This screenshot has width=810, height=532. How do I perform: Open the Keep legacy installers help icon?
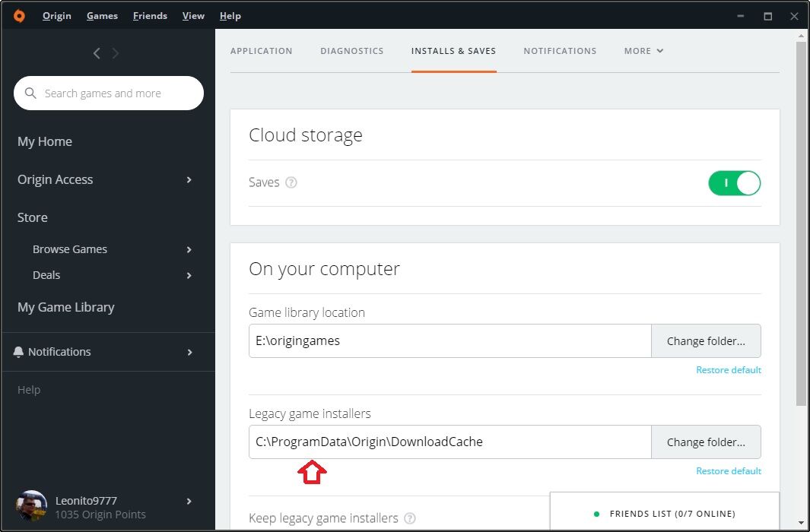coord(410,518)
